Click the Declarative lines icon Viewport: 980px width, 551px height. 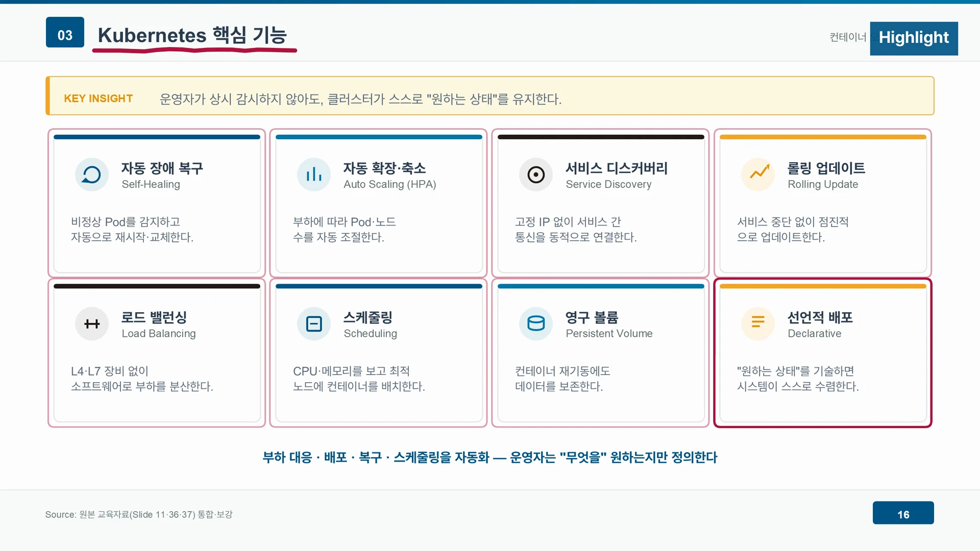(x=758, y=324)
